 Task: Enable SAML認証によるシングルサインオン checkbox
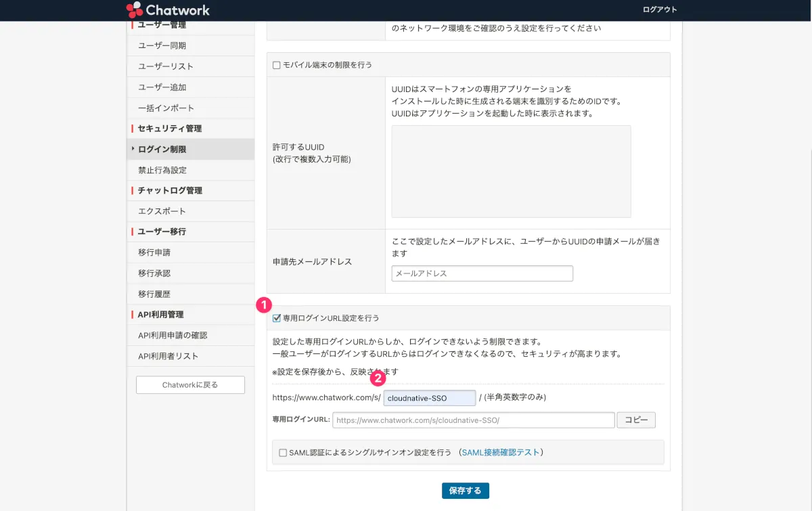click(x=283, y=453)
